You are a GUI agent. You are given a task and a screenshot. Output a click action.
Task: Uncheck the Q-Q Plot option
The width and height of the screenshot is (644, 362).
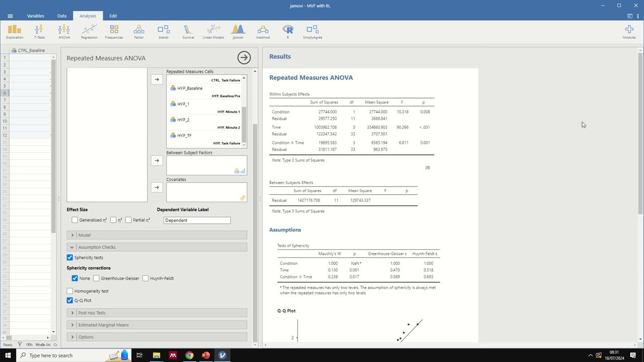click(70, 300)
